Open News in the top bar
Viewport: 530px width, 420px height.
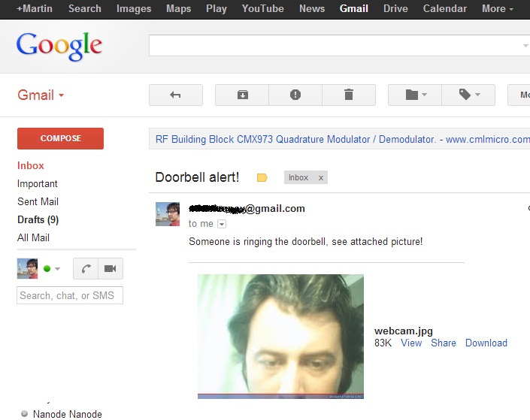(x=312, y=8)
